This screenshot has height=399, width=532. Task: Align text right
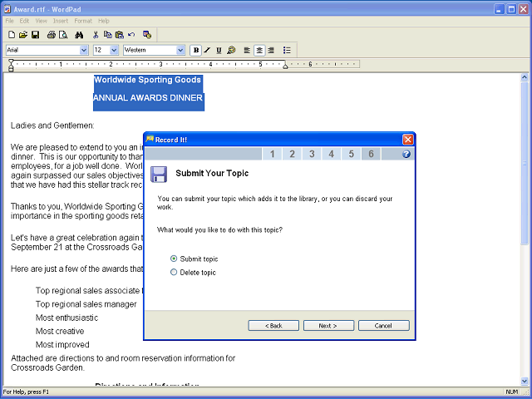point(271,50)
